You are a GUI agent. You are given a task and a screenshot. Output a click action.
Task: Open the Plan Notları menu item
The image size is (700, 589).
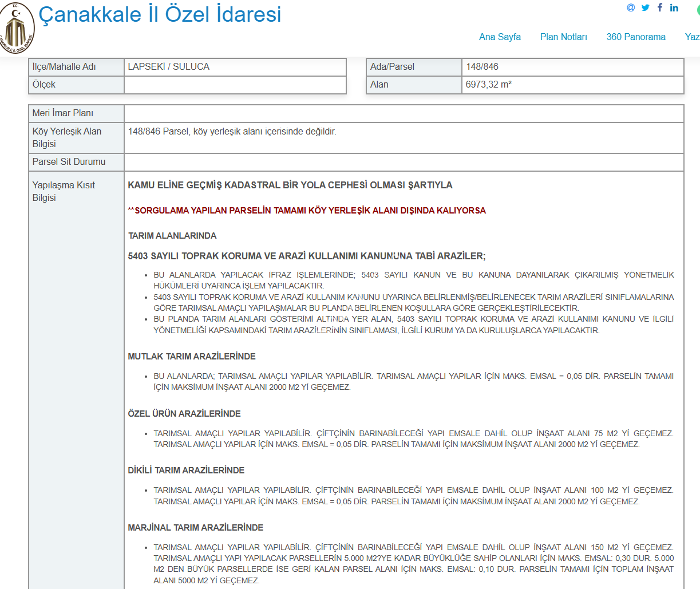[x=563, y=37]
